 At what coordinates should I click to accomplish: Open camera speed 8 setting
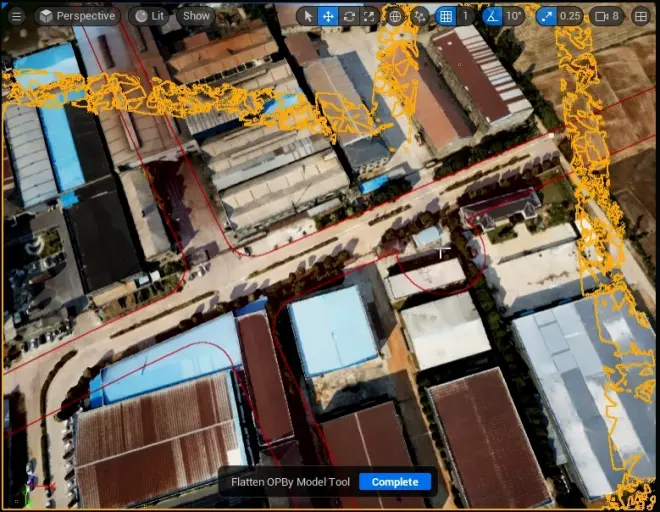[x=607, y=16]
